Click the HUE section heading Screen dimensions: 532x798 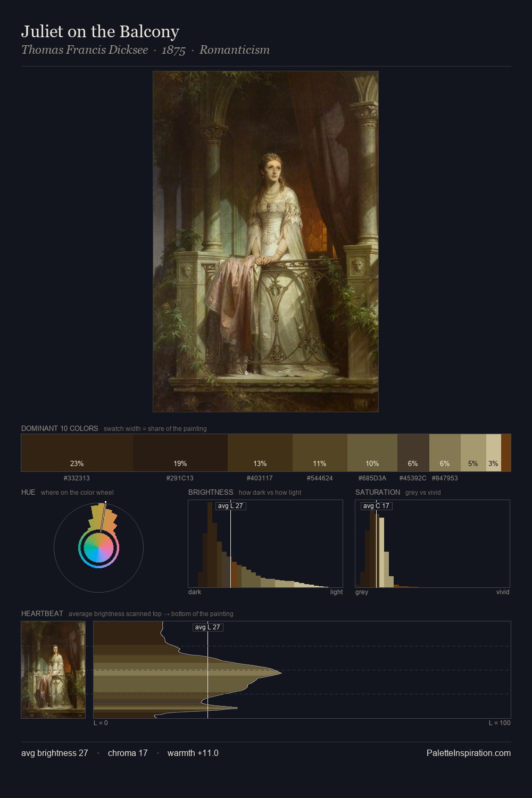point(28,492)
